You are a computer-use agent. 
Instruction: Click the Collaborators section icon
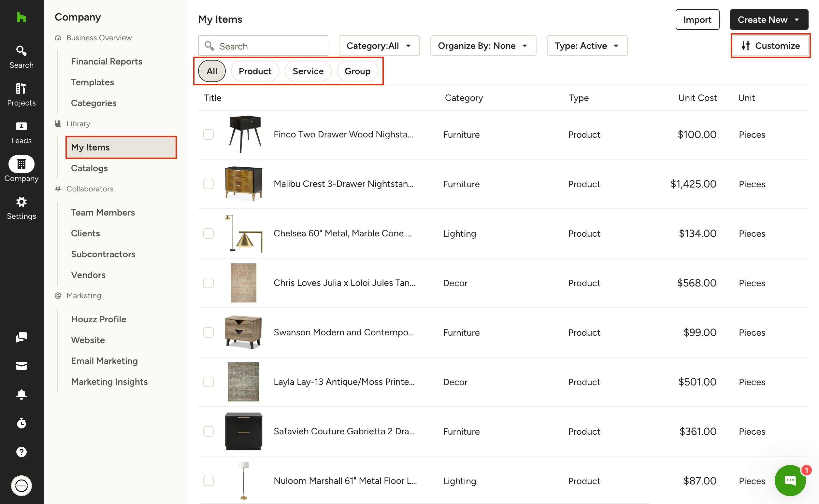click(58, 189)
